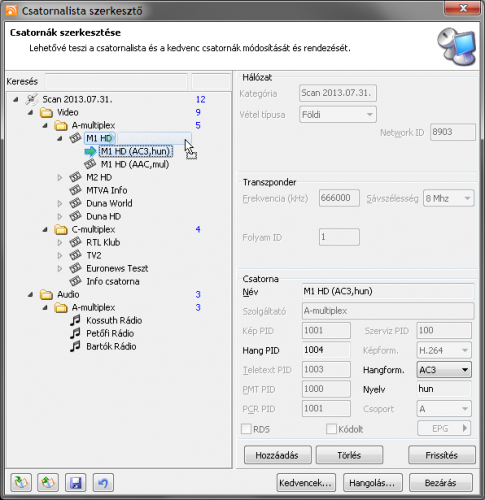Click the Audio folder icon
The image size is (485, 500).
(46, 295)
